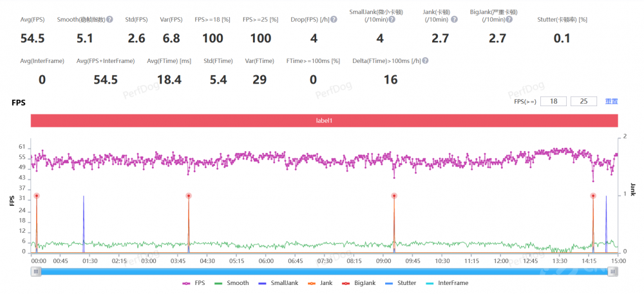Click the FPS>=18 [%] value 100
This screenshot has width=644, height=294.
click(213, 39)
